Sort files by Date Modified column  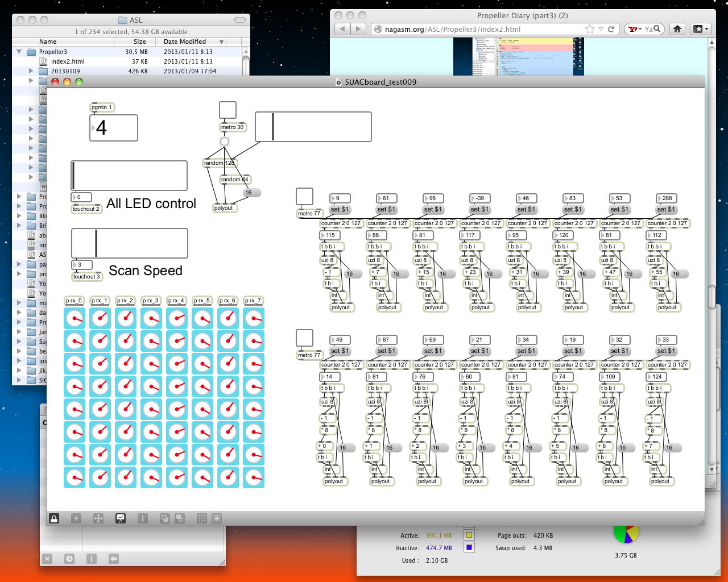[185, 41]
